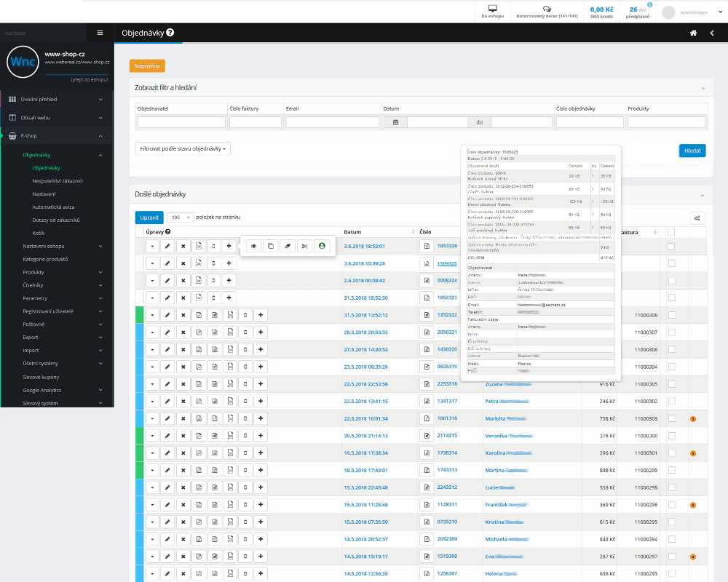Click the eraser icon in the popup toolbar
This screenshot has height=582, width=728.
pyautogui.click(x=288, y=246)
